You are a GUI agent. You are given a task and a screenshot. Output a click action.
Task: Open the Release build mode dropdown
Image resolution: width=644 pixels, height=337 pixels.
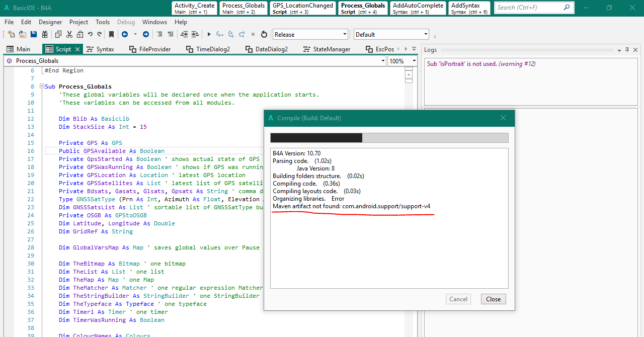pyautogui.click(x=345, y=35)
